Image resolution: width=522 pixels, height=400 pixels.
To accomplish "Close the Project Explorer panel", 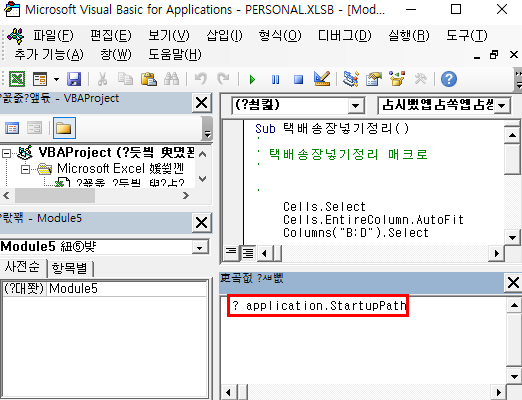I will pos(202,103).
